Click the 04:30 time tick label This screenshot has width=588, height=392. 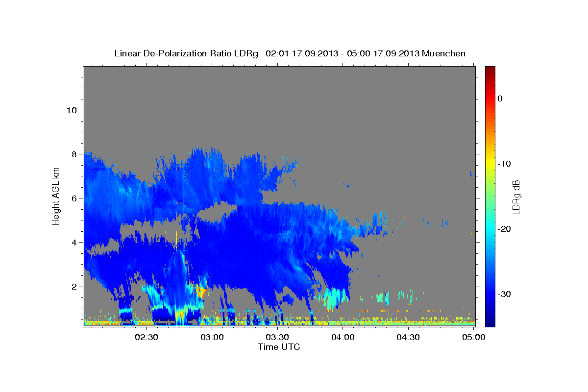coord(408,337)
